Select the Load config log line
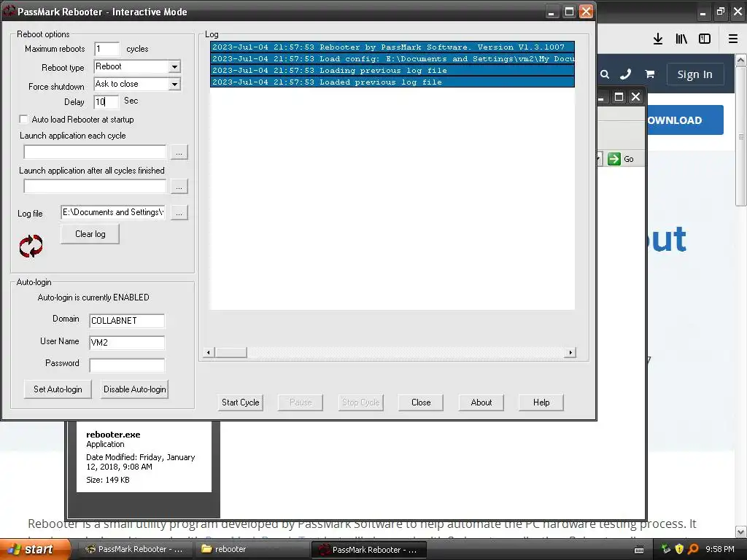 click(x=392, y=58)
